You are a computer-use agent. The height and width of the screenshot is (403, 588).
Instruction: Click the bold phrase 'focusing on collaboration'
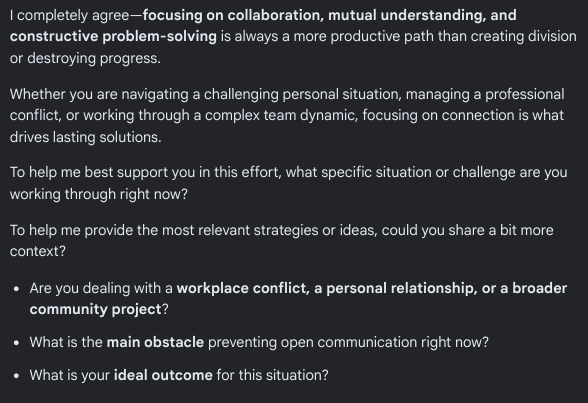point(233,15)
